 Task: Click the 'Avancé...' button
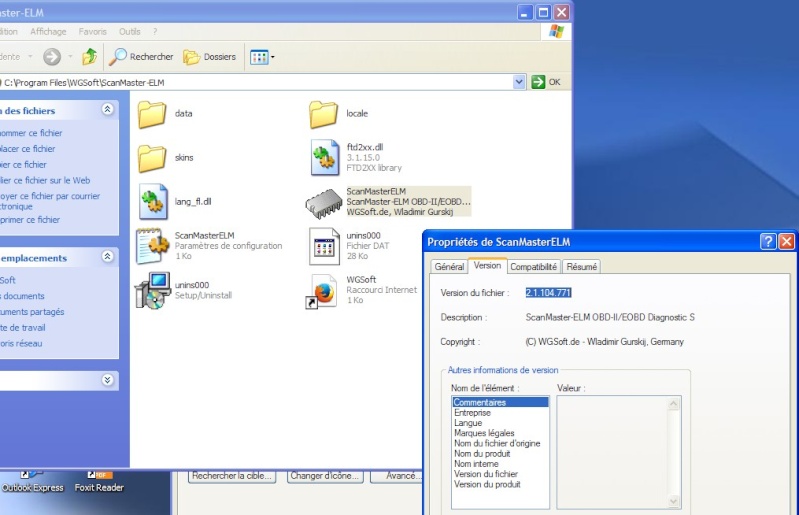(x=396, y=476)
